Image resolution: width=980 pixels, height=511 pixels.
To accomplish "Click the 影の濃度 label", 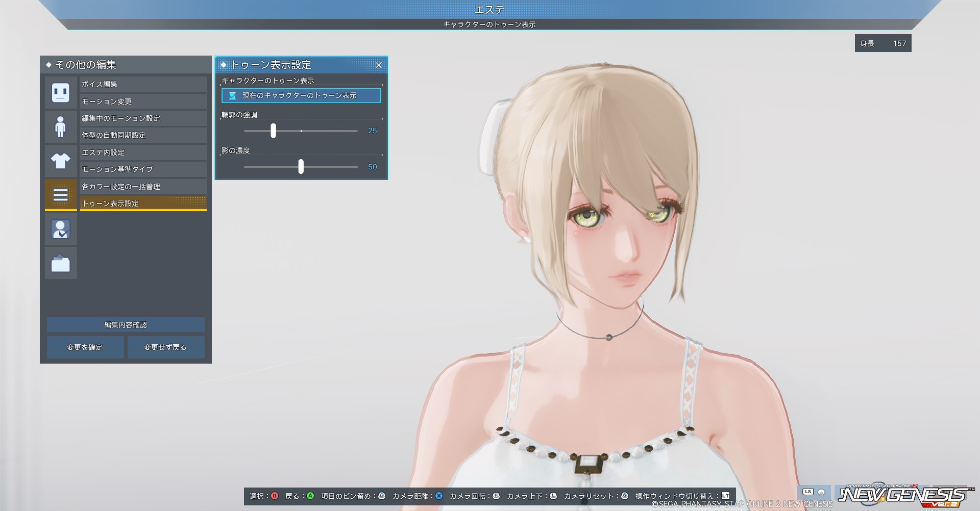I will 236,150.
